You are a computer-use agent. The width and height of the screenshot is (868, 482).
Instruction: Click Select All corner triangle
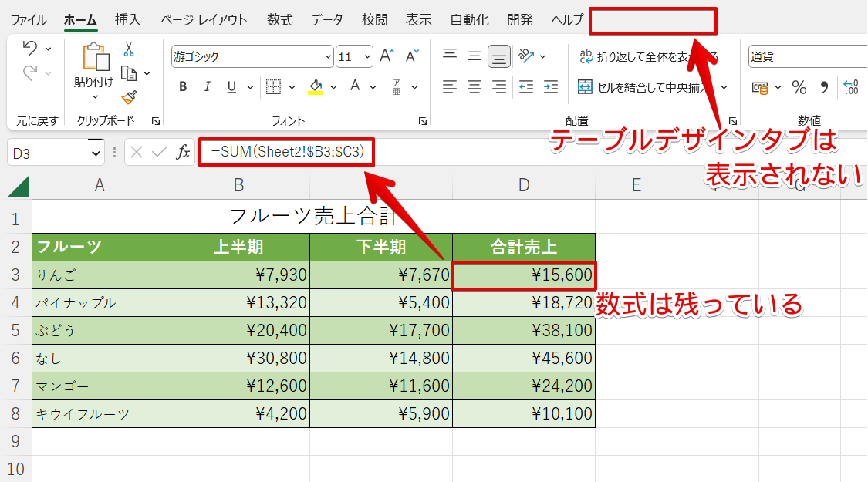coord(19,186)
